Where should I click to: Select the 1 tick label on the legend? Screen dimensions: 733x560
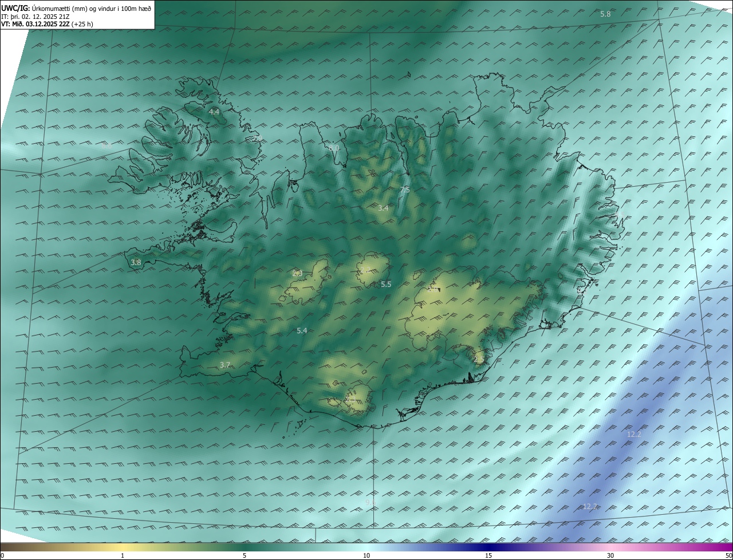pos(123,555)
